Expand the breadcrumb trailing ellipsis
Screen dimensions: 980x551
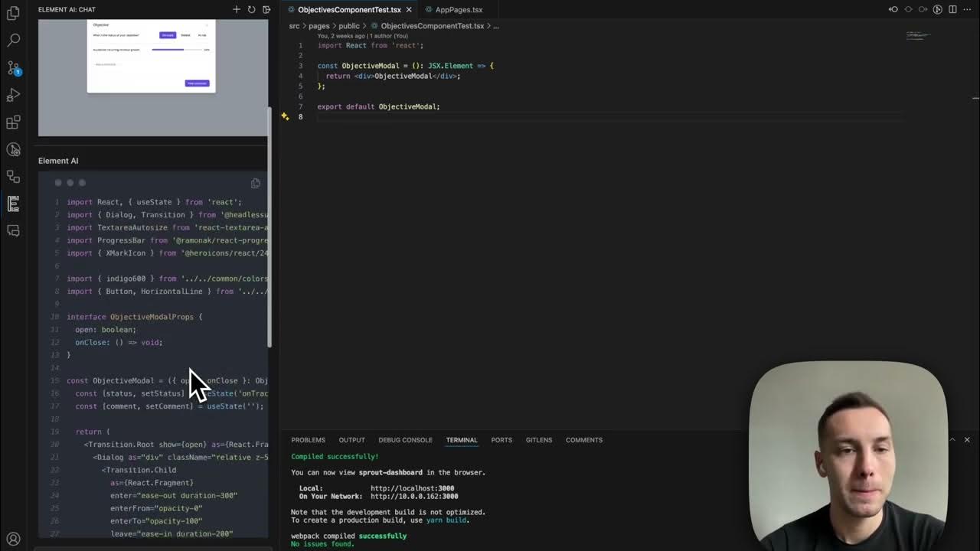click(x=496, y=26)
